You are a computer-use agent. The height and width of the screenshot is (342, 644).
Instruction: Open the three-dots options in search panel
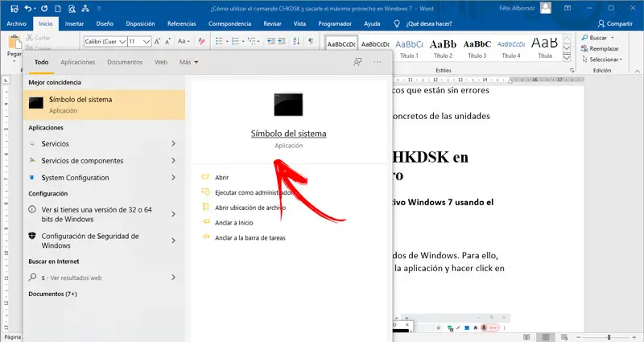pyautogui.click(x=378, y=62)
